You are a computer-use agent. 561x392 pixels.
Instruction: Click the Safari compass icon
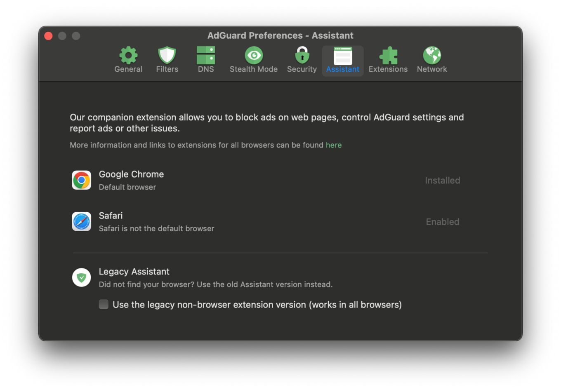(x=82, y=222)
